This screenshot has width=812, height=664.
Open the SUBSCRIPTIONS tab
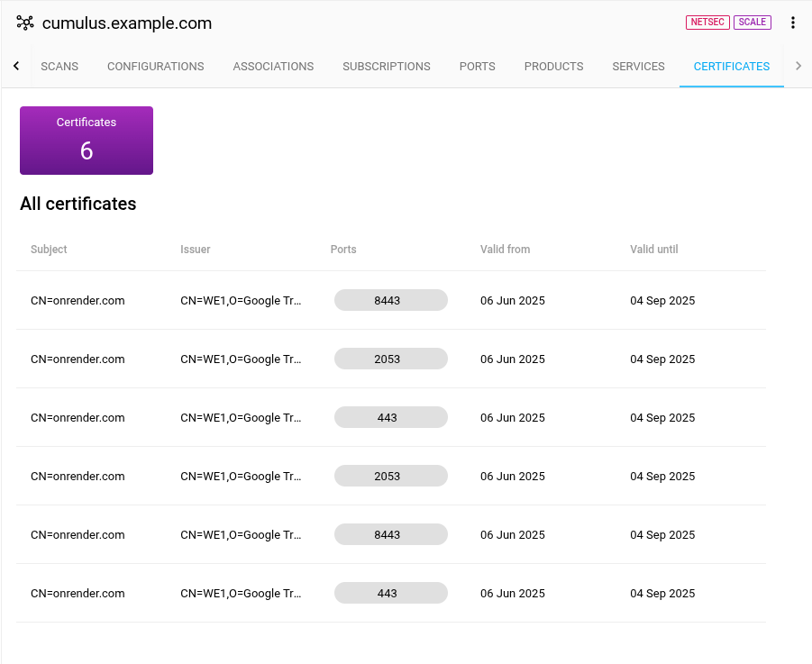[386, 66]
